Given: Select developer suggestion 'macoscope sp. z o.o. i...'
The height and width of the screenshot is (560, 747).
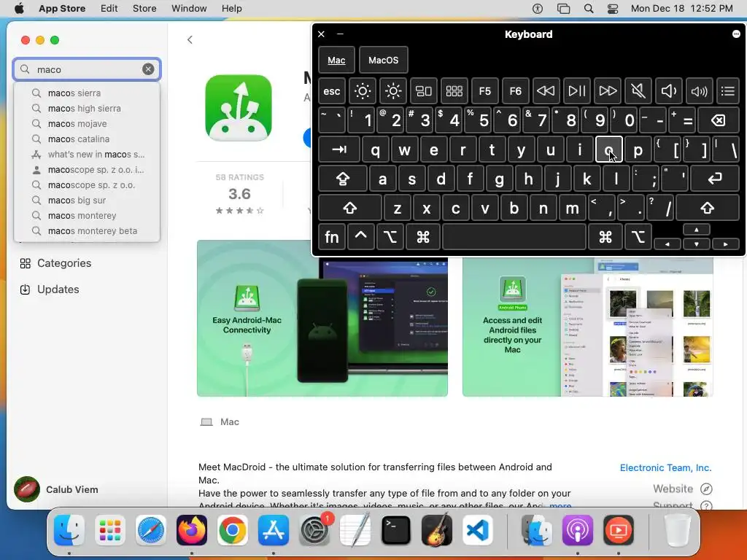Looking at the screenshot, I should pos(88,169).
